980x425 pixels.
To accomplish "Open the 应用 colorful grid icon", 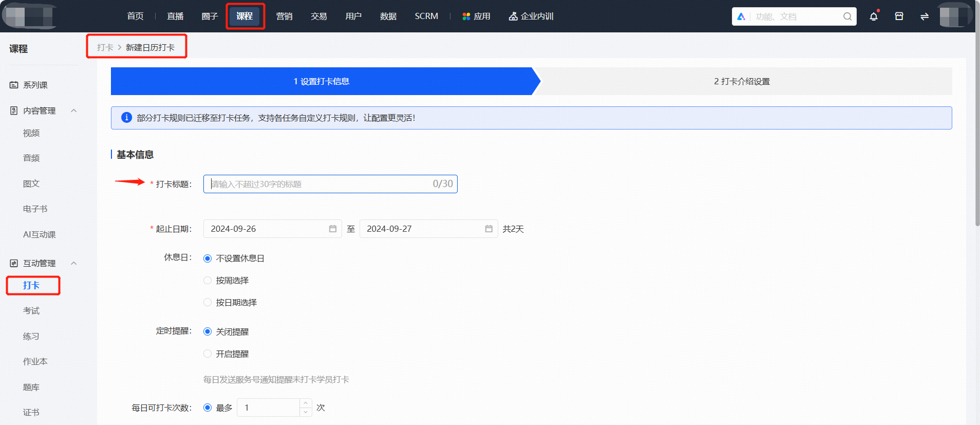I will pyautogui.click(x=466, y=16).
